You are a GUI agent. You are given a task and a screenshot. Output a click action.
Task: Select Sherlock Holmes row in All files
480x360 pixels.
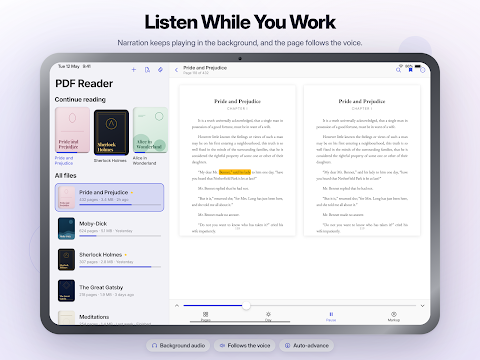[109, 259]
